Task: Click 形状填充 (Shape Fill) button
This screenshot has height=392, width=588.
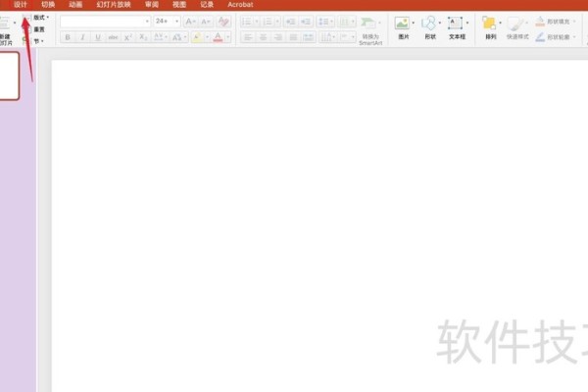Action: pos(555,22)
